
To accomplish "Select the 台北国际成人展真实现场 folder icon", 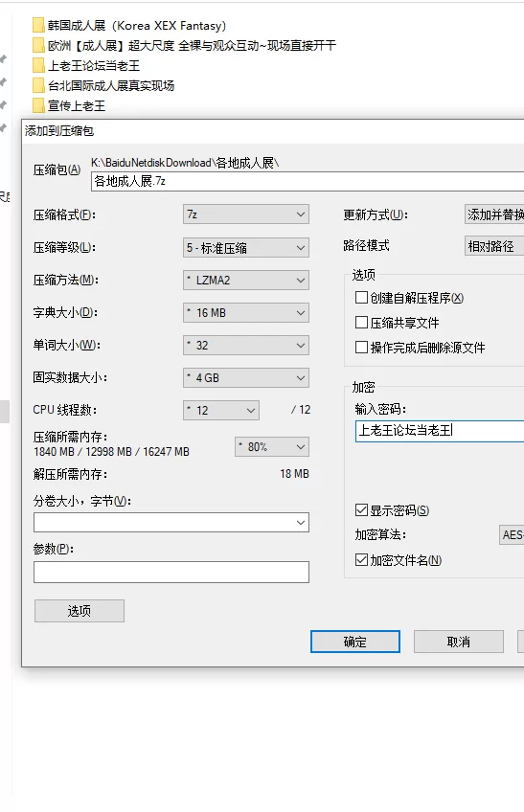I will [38, 85].
